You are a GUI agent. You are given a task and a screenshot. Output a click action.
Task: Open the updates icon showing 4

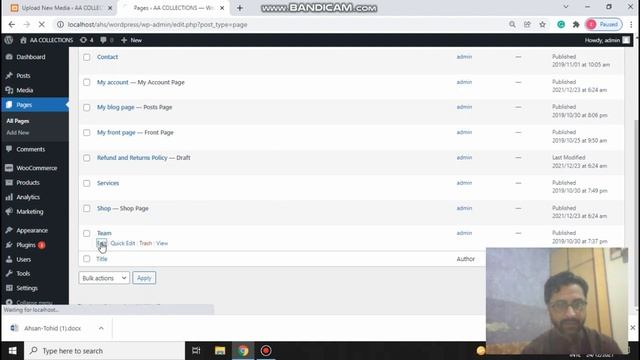(87, 40)
